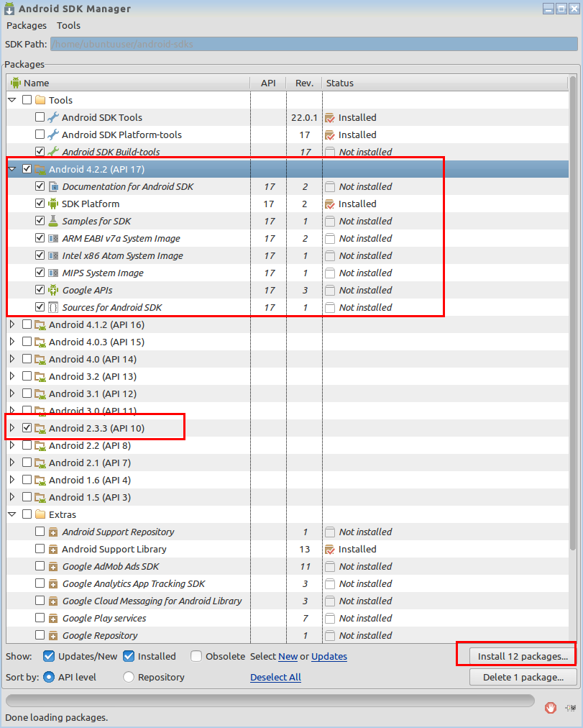Viewport: 583px width, 728px height.
Task: Click the Google APIs android icon
Action: (x=53, y=290)
